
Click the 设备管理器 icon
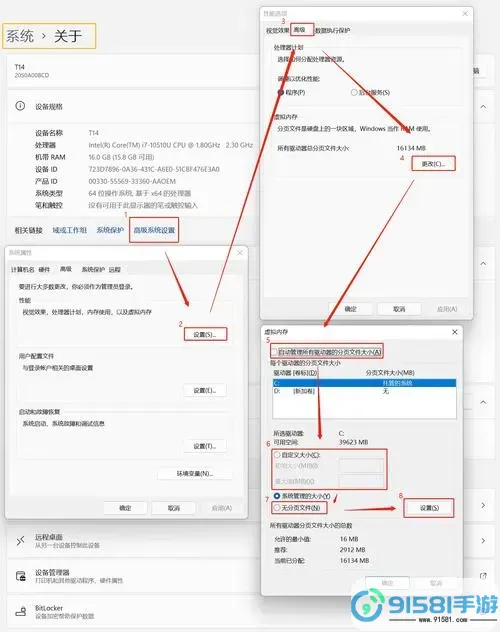[x=21, y=576]
